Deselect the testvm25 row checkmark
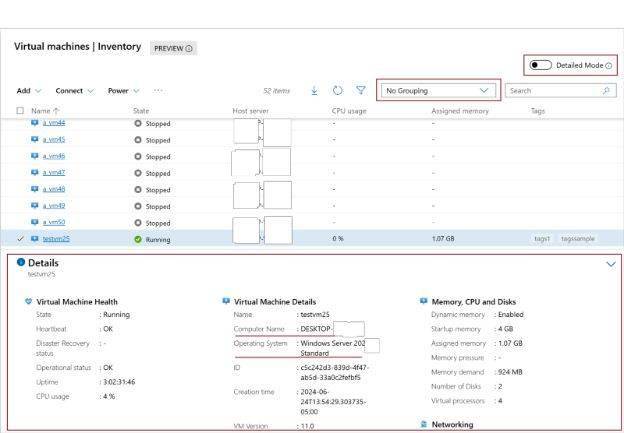Image resolution: width=624 pixels, height=433 pixels. (x=21, y=239)
